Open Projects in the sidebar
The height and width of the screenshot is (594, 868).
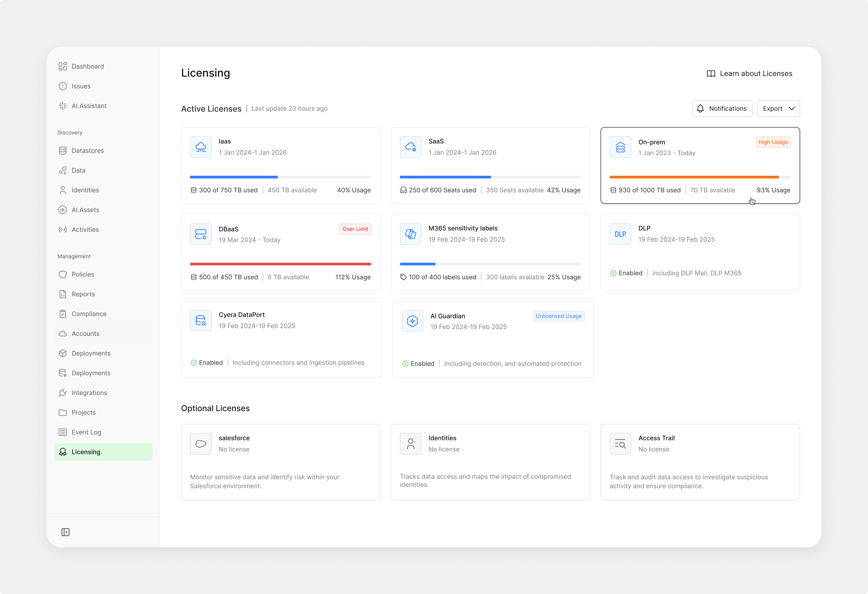coord(103,413)
